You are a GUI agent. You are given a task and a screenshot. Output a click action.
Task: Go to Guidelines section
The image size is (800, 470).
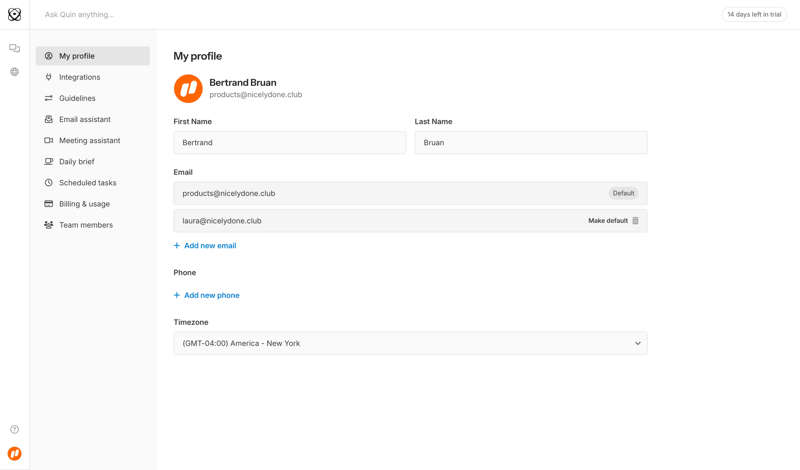click(x=77, y=98)
